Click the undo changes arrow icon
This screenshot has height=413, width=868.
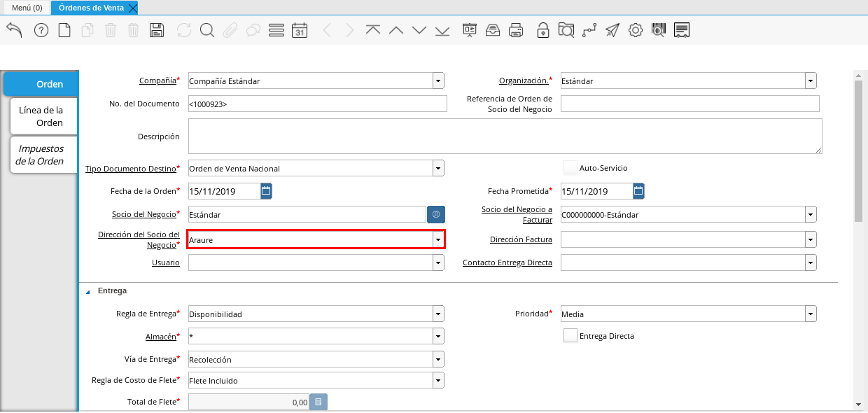click(x=14, y=30)
